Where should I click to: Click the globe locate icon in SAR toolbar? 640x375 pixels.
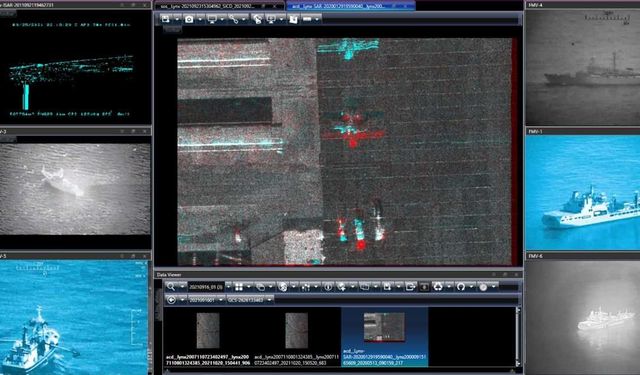coord(257,19)
